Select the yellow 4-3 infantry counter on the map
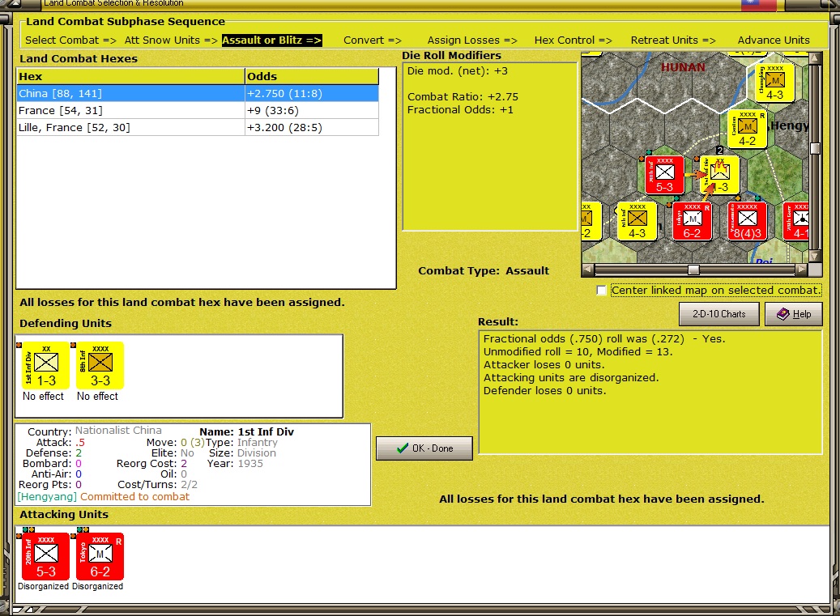 (637, 221)
